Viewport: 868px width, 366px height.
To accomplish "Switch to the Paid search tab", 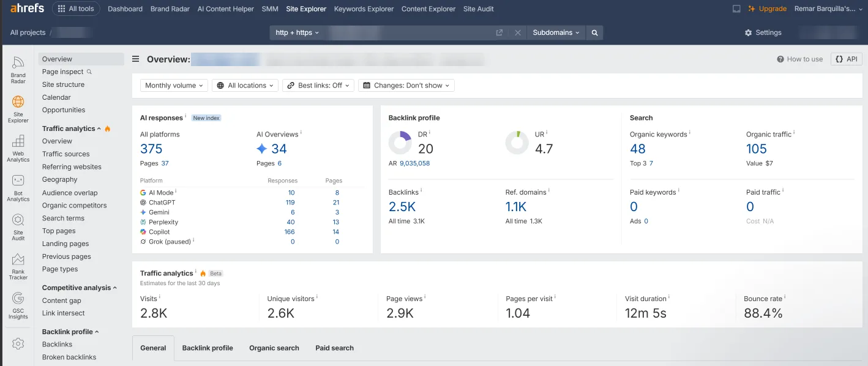I will (335, 348).
